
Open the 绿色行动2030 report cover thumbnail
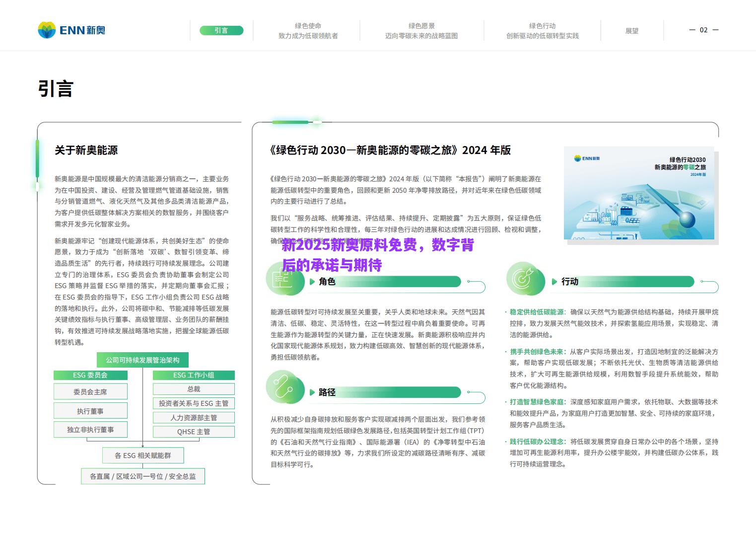click(x=639, y=193)
